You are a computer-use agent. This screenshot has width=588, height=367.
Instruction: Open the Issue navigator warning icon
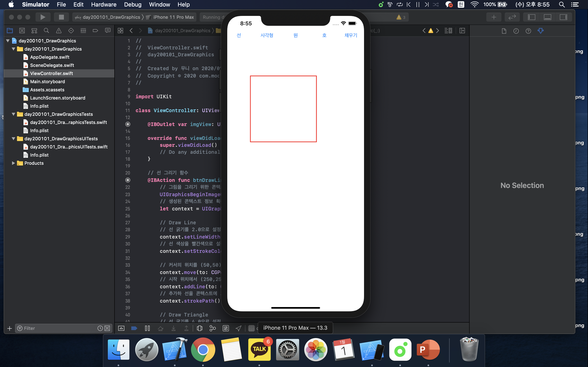tap(59, 31)
